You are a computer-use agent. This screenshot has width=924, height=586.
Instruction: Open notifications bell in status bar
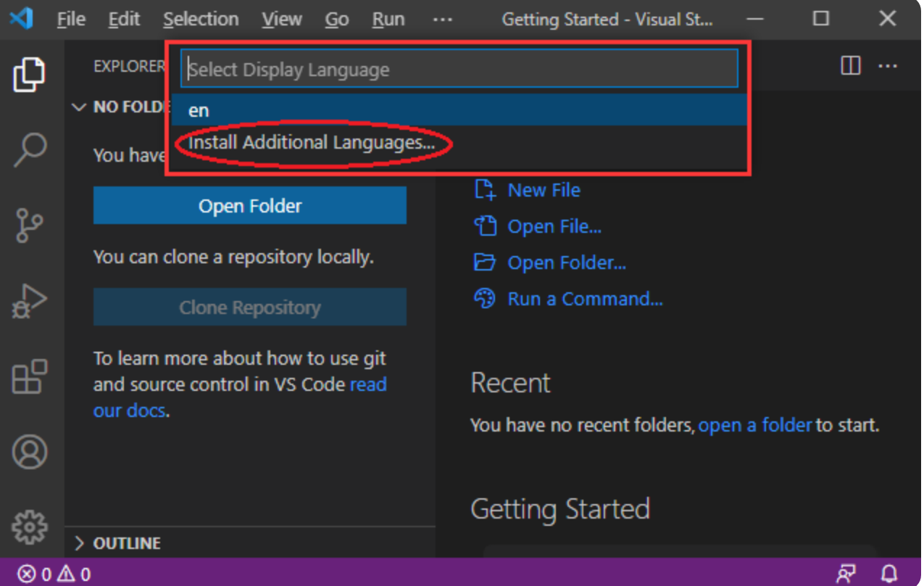(889, 574)
